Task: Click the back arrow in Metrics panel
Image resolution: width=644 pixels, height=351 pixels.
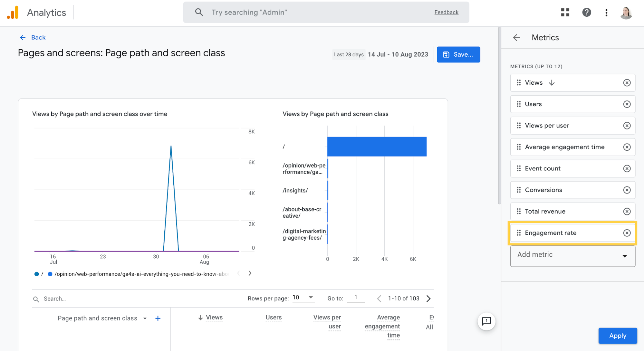Action: [x=516, y=37]
